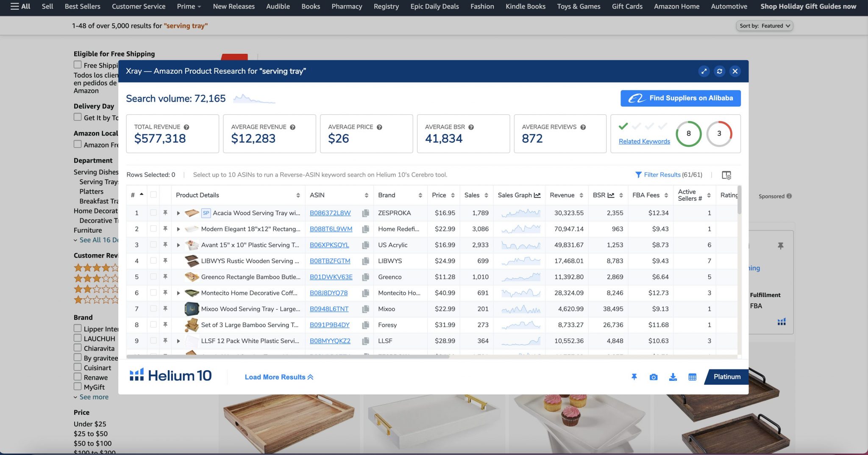This screenshot has height=455, width=868.
Task: Expand details for the Modern Elegant serving tray row
Action: 178,229
